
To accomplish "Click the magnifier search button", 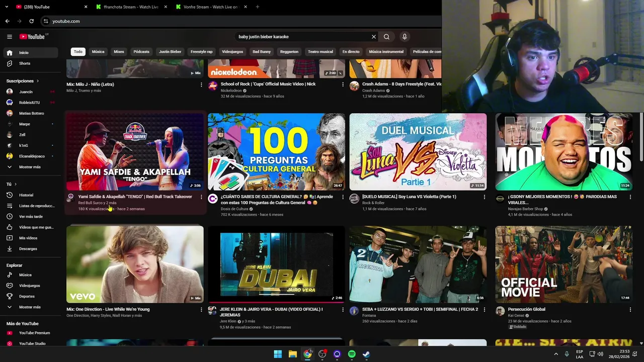I will (x=386, y=37).
